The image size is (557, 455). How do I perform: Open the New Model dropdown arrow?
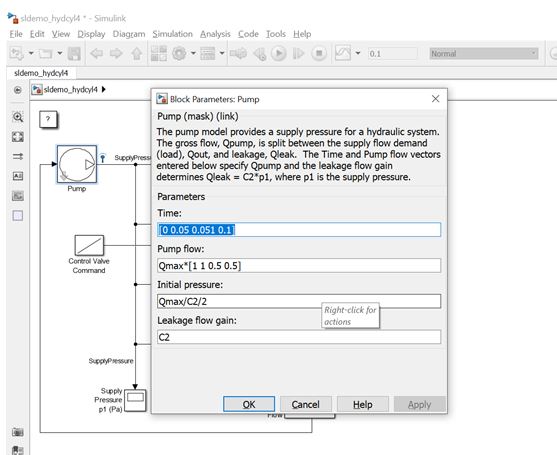click(31, 54)
